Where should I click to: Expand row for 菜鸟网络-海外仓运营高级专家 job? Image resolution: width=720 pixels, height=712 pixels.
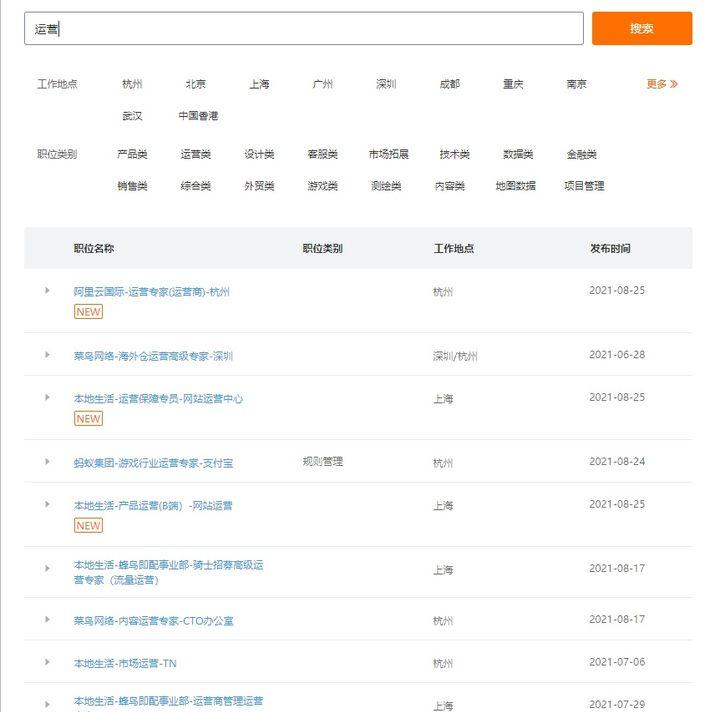(47, 355)
